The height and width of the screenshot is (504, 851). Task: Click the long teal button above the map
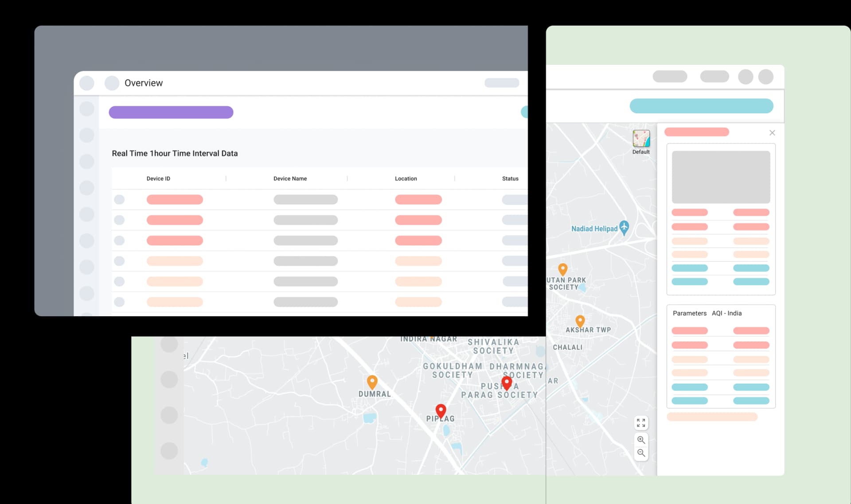(x=701, y=106)
